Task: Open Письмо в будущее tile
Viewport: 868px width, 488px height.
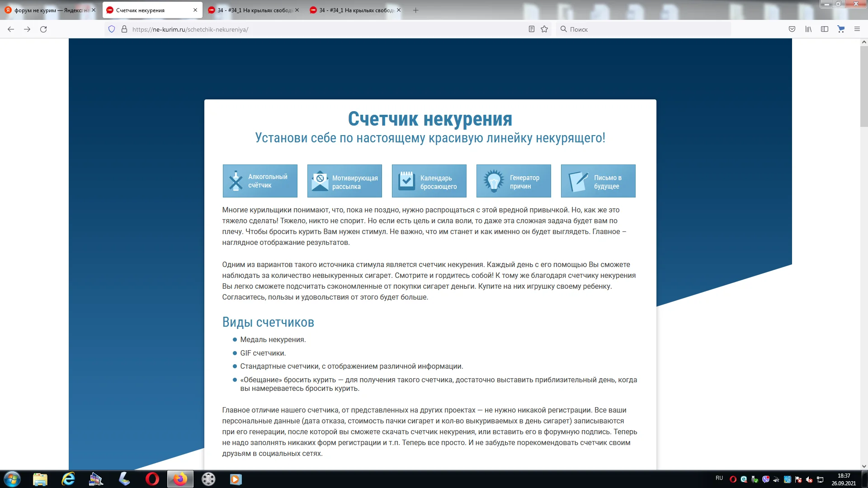Action: [598, 181]
